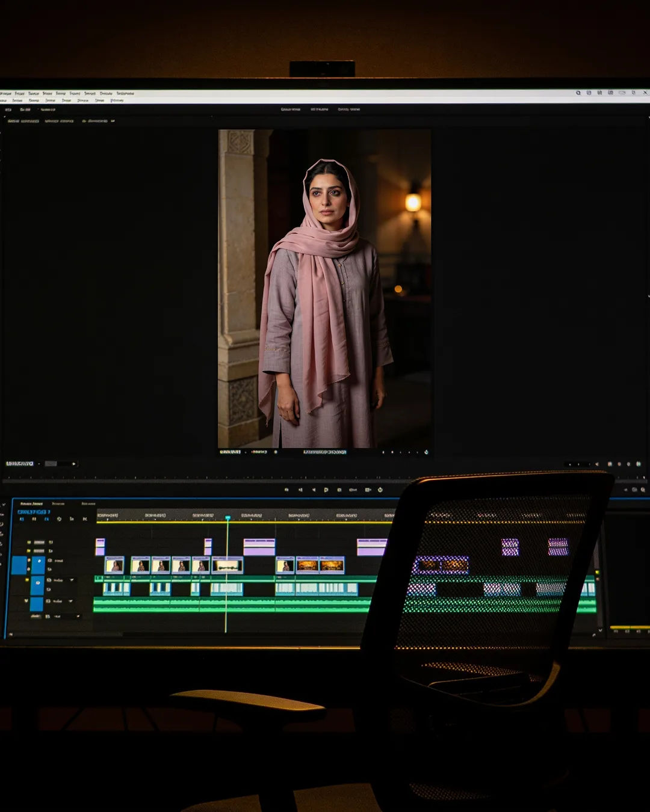Screen dimensions: 650x812
Task: Open the last menu in the top menu row
Action: point(125,93)
